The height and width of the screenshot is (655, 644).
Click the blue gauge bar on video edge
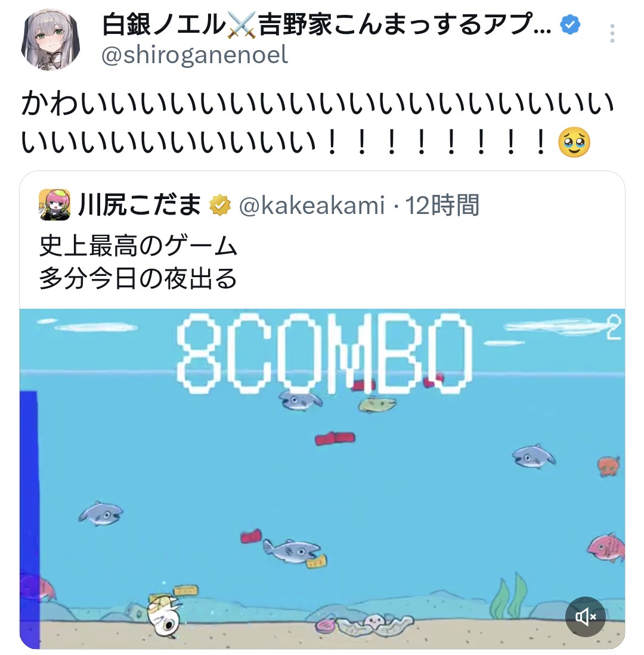[29, 519]
